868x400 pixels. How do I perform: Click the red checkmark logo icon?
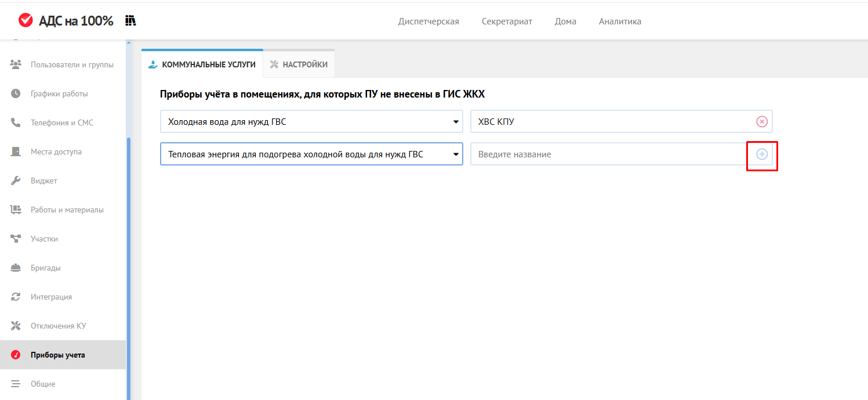pos(26,21)
